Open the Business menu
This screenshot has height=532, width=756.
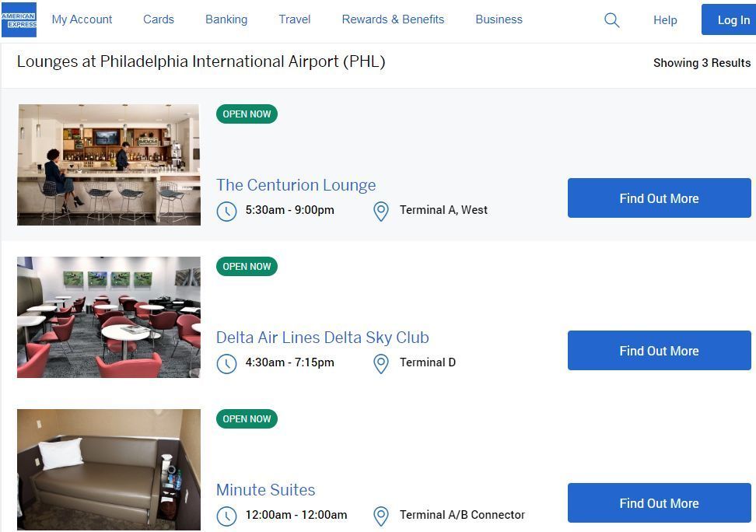pyautogui.click(x=499, y=19)
